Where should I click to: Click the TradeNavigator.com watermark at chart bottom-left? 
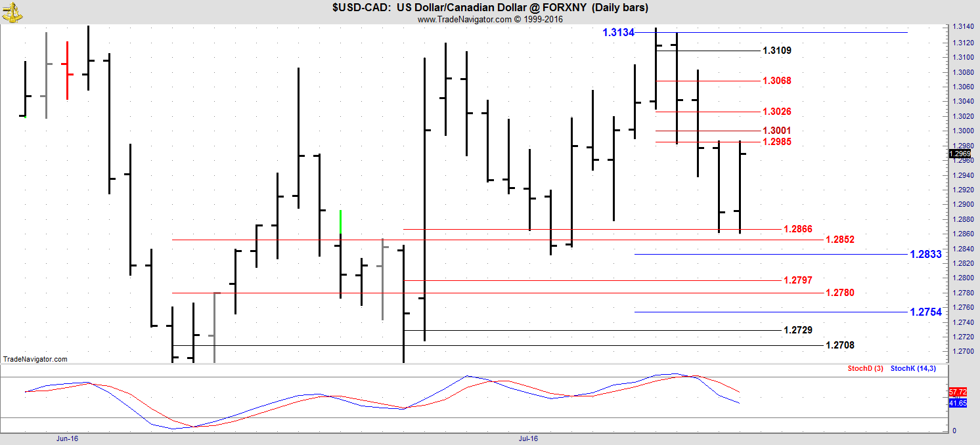point(35,359)
